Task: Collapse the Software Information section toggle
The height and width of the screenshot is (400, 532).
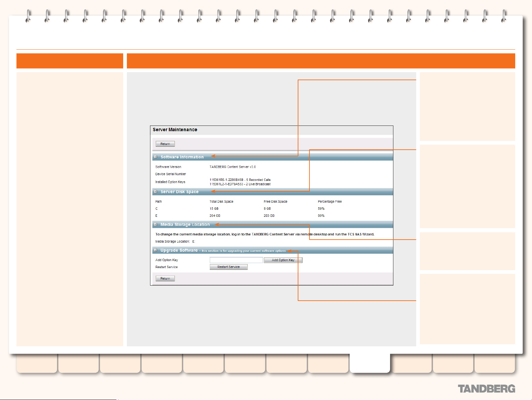Action: [155, 157]
